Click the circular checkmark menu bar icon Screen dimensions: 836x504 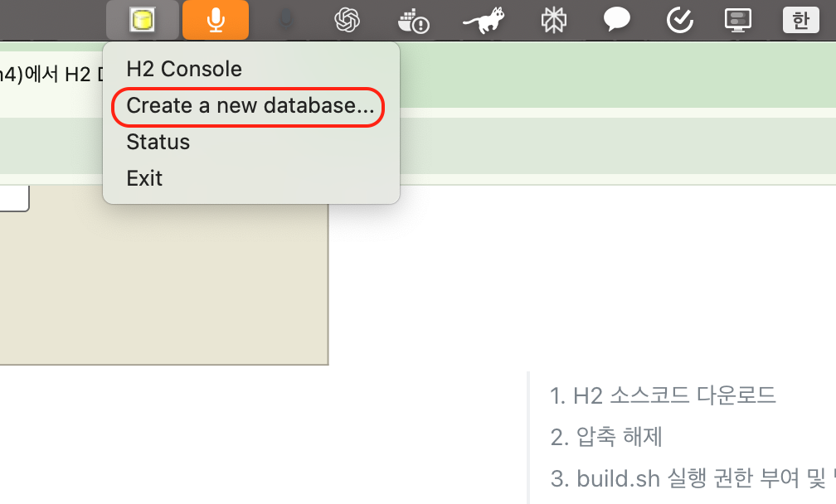coord(680,20)
